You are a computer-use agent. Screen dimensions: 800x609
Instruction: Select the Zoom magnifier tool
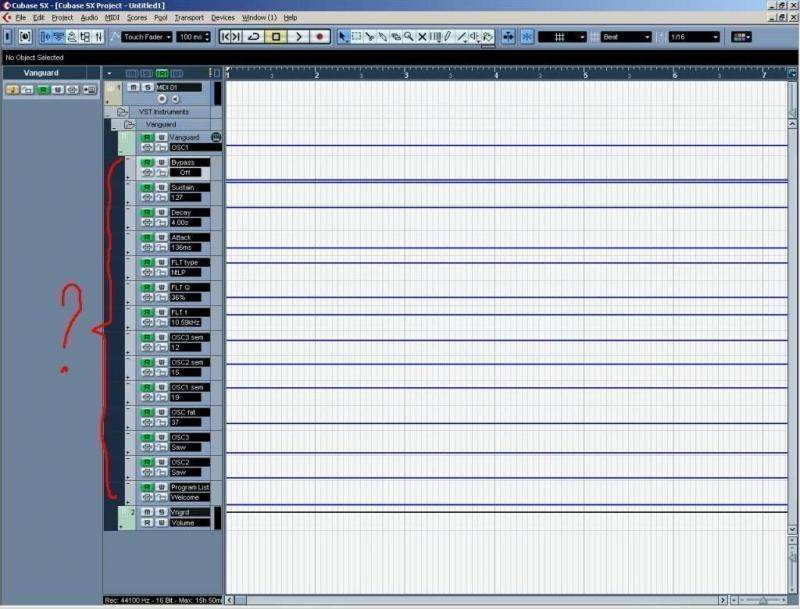click(x=409, y=37)
